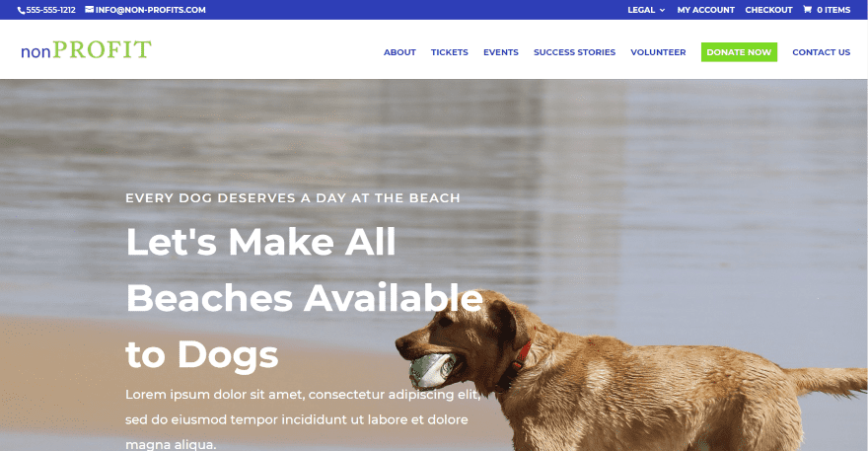Click the nonPROFIT logo

pos(86,50)
